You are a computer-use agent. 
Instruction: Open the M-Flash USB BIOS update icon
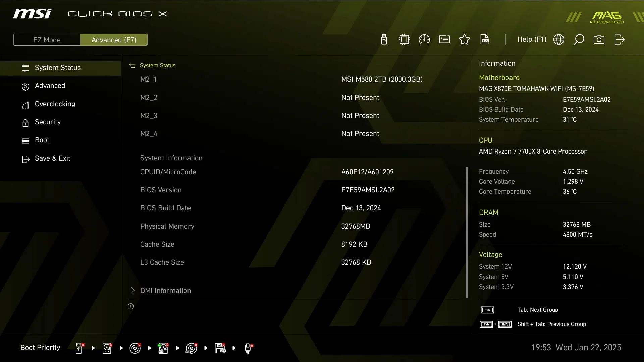[384, 40]
